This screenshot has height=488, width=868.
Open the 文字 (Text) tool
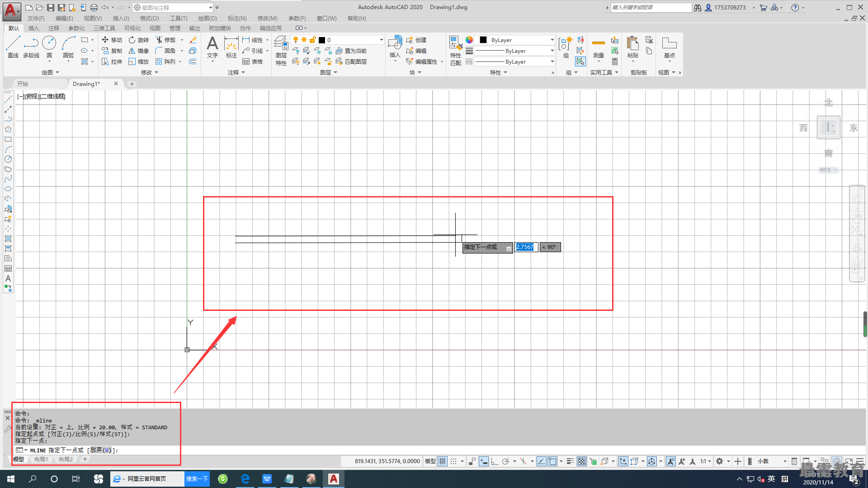[x=212, y=47]
